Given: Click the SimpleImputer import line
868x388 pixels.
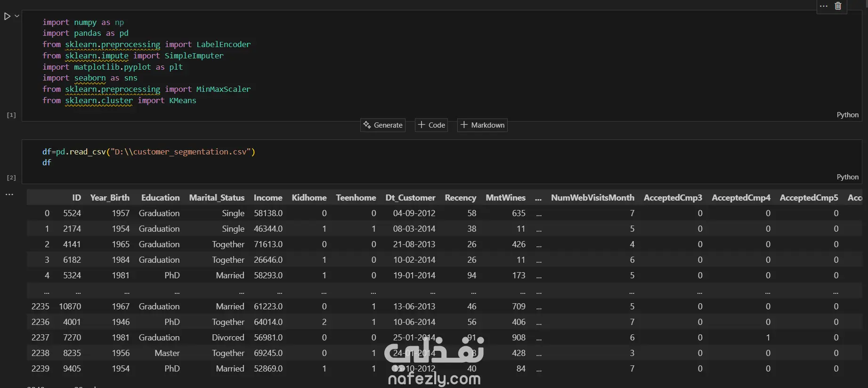Looking at the screenshot, I should coord(133,56).
